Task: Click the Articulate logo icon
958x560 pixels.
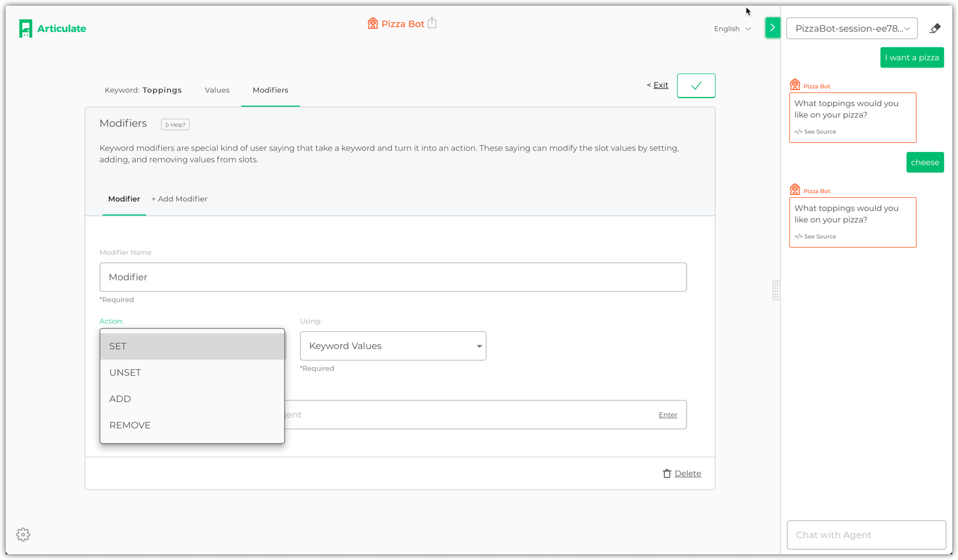Action: (25, 29)
